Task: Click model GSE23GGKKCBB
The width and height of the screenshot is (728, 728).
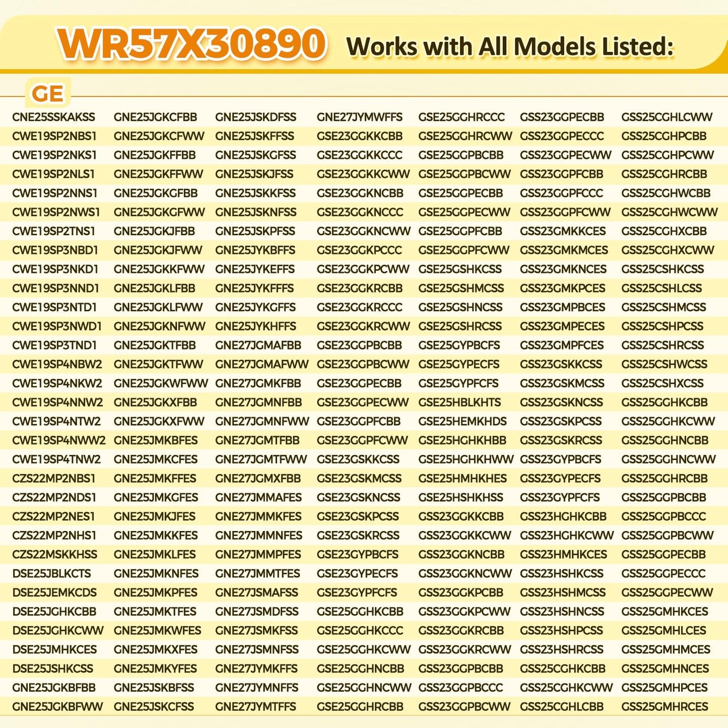Action: (x=360, y=136)
